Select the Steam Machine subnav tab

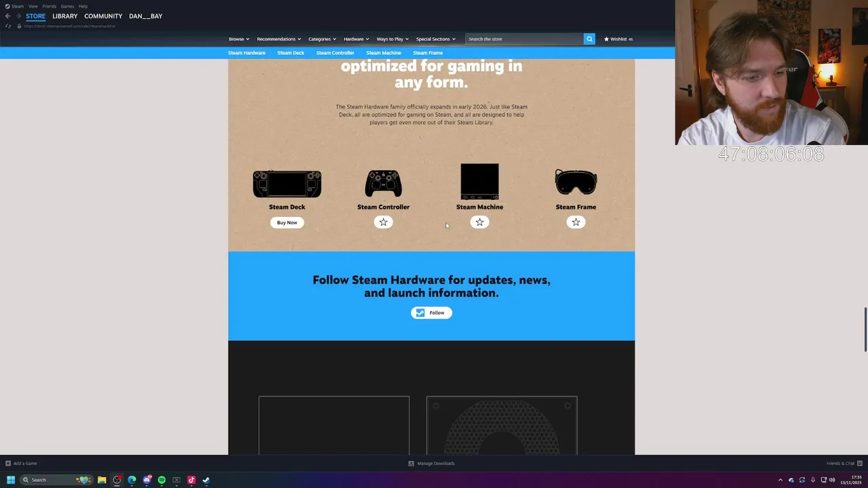tap(384, 53)
